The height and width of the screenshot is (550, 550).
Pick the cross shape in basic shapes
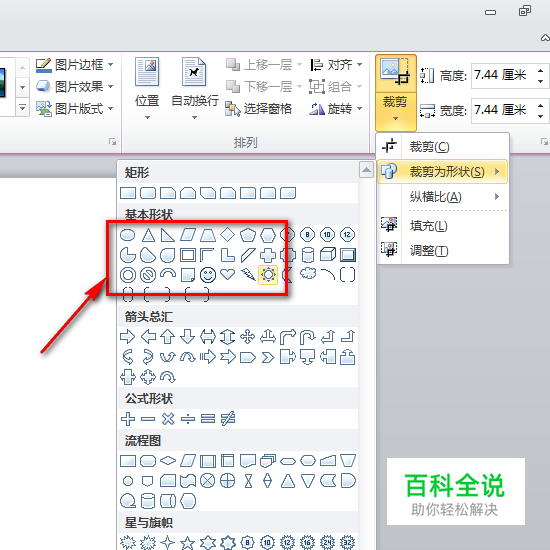pyautogui.click(x=268, y=255)
